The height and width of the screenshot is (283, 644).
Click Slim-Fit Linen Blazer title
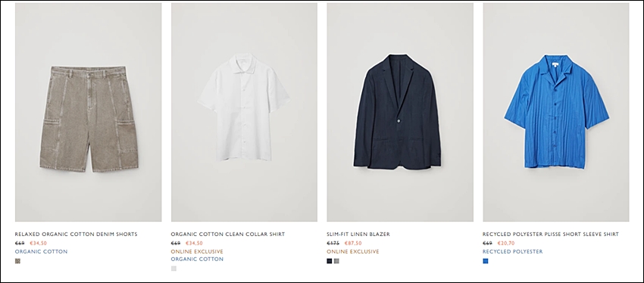(x=358, y=234)
